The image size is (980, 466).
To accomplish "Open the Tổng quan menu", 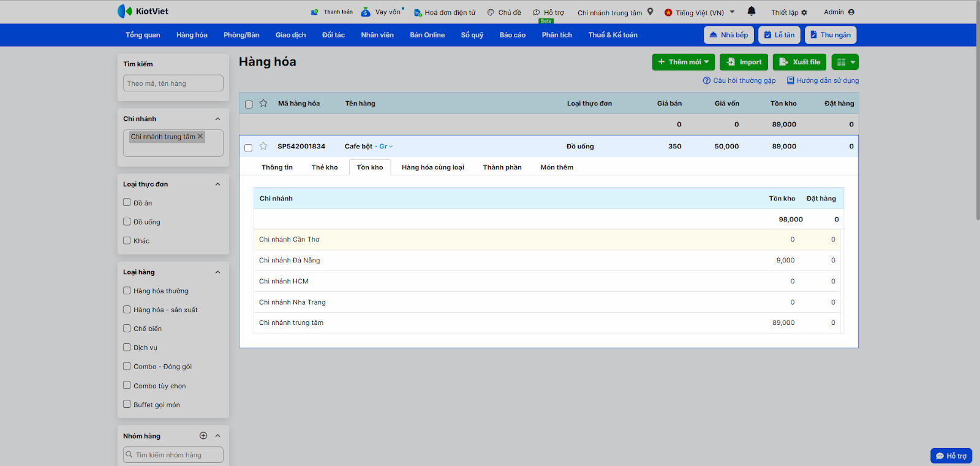I will (x=143, y=35).
